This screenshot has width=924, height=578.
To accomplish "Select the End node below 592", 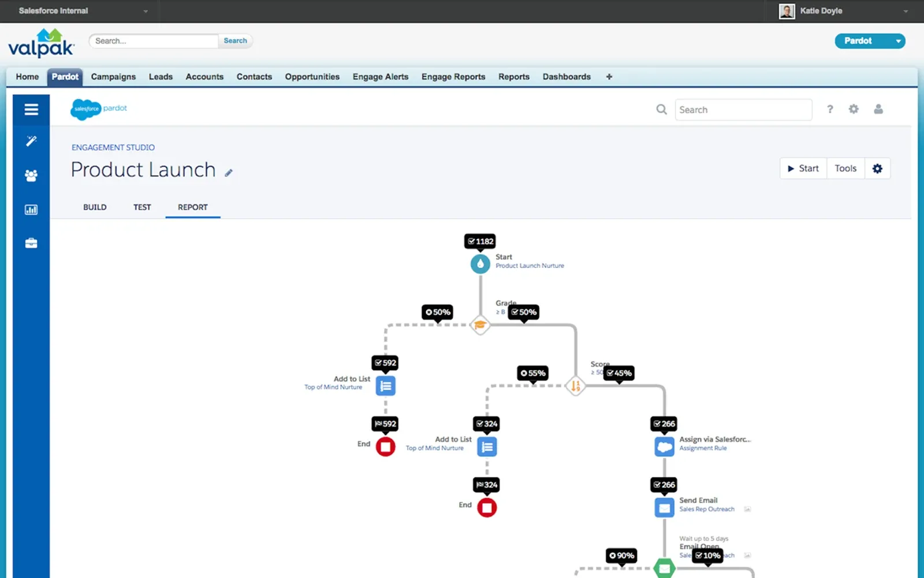I will [386, 447].
